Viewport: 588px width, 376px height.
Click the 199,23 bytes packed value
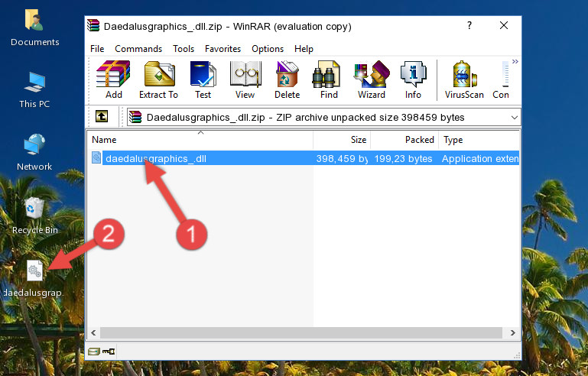pos(403,158)
